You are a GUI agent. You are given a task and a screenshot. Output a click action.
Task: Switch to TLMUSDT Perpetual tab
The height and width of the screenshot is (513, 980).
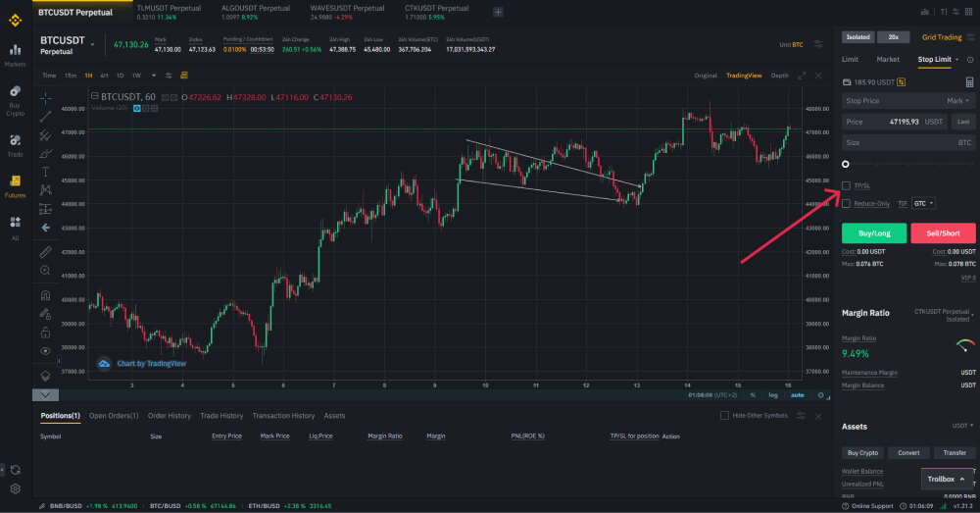(169, 12)
